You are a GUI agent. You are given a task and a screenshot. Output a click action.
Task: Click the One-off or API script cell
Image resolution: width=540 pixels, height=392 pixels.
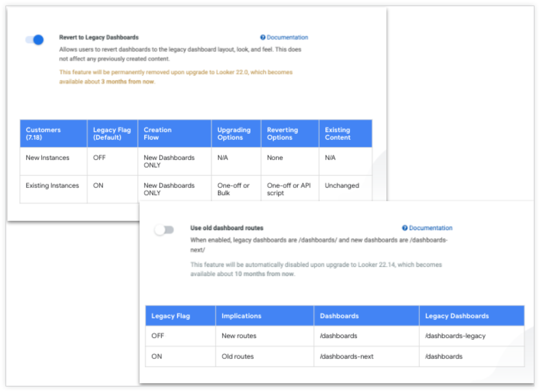click(x=289, y=189)
